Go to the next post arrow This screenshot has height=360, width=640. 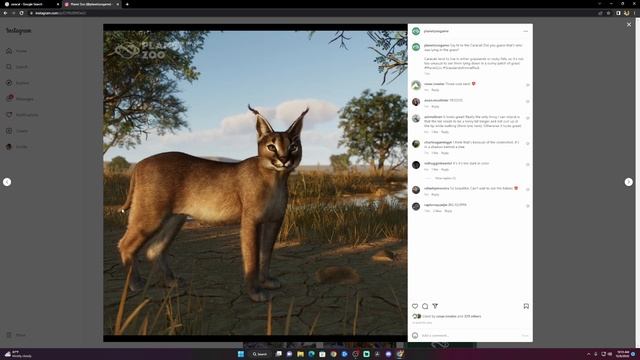[x=629, y=182]
